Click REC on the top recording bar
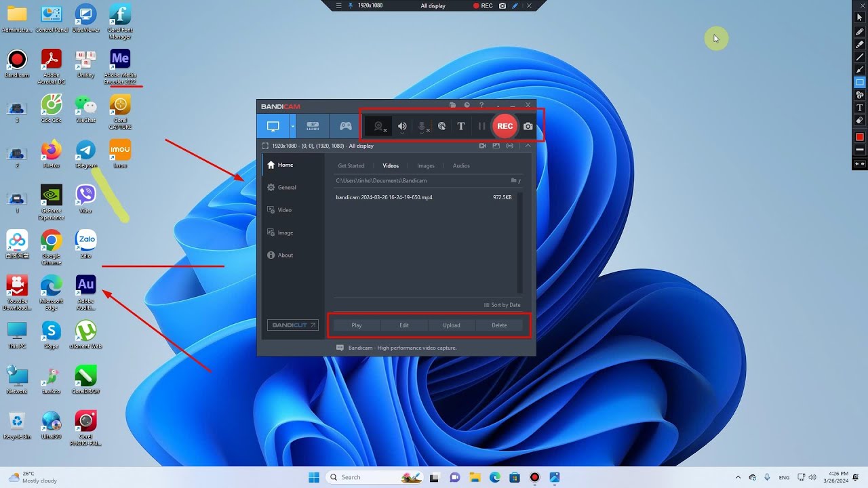The height and width of the screenshot is (488, 868). 483,5
